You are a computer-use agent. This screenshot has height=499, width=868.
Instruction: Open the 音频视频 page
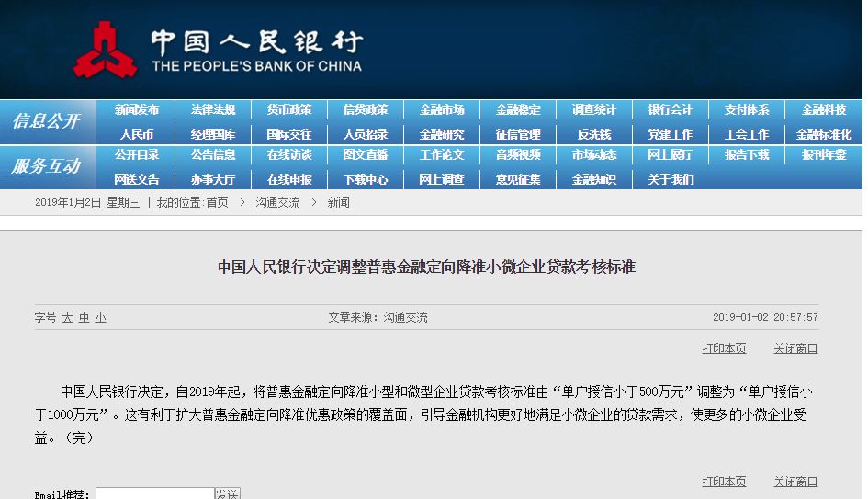click(x=518, y=155)
